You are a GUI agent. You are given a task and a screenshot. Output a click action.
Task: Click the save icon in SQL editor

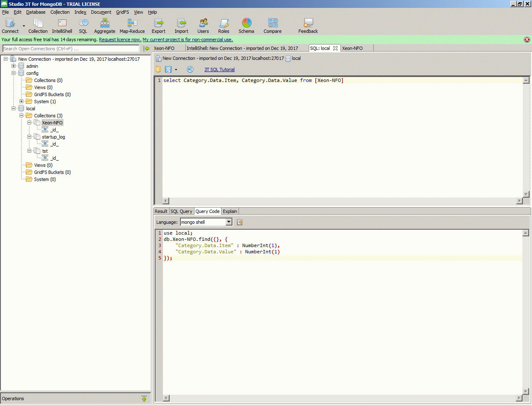168,69
